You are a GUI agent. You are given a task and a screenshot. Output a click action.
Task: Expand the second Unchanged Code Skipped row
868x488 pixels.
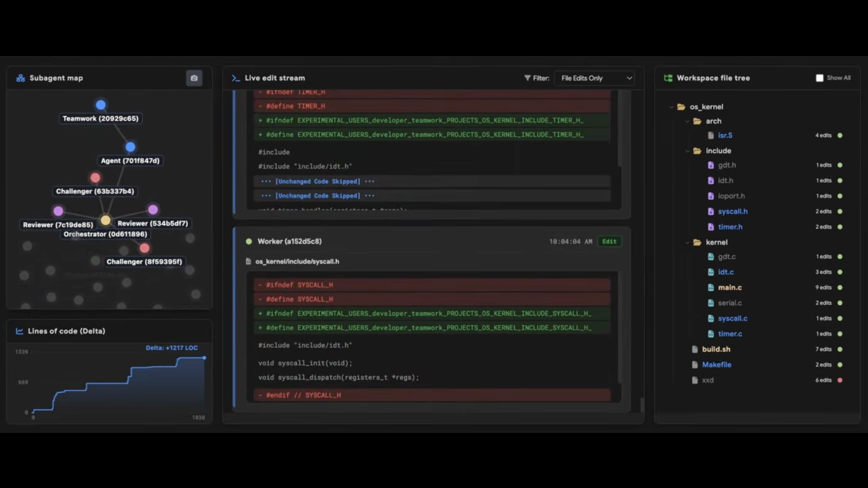tap(432, 196)
